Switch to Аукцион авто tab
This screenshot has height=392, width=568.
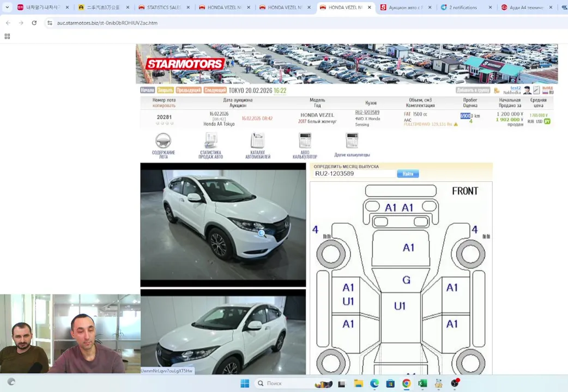(x=406, y=7)
